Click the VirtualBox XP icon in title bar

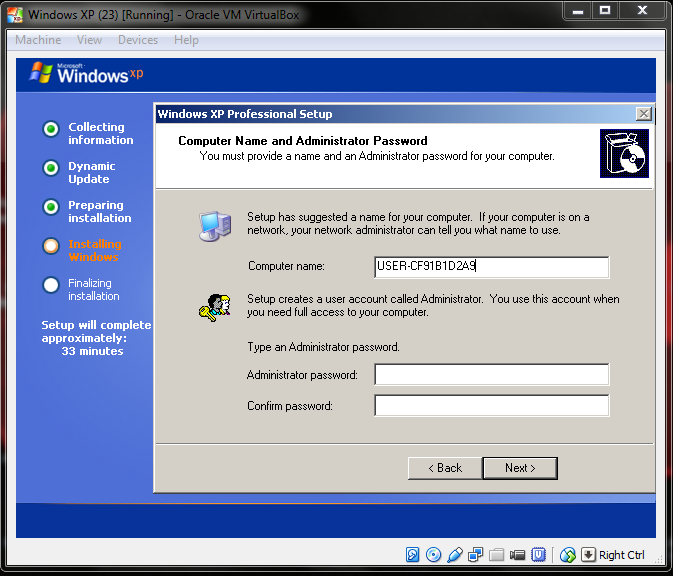click(15, 15)
